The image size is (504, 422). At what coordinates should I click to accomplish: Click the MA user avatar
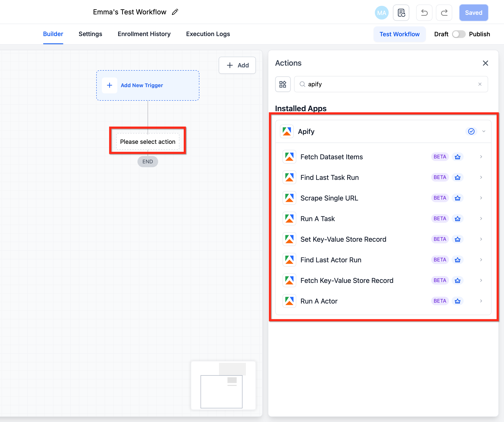pyautogui.click(x=381, y=13)
